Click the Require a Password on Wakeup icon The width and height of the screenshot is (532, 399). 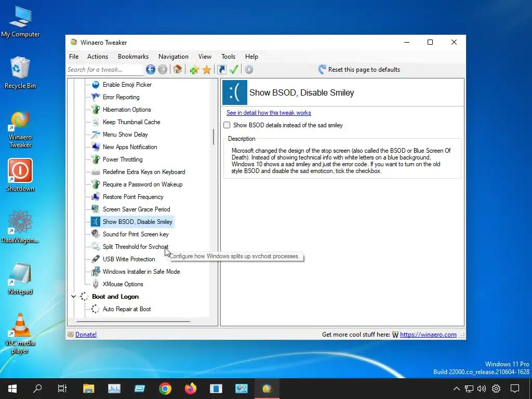click(96, 184)
